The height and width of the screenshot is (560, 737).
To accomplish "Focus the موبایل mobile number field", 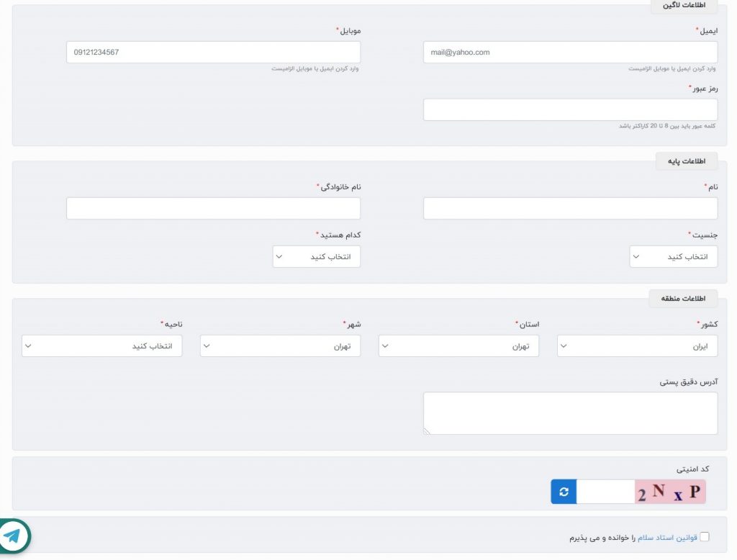I will 213,53.
